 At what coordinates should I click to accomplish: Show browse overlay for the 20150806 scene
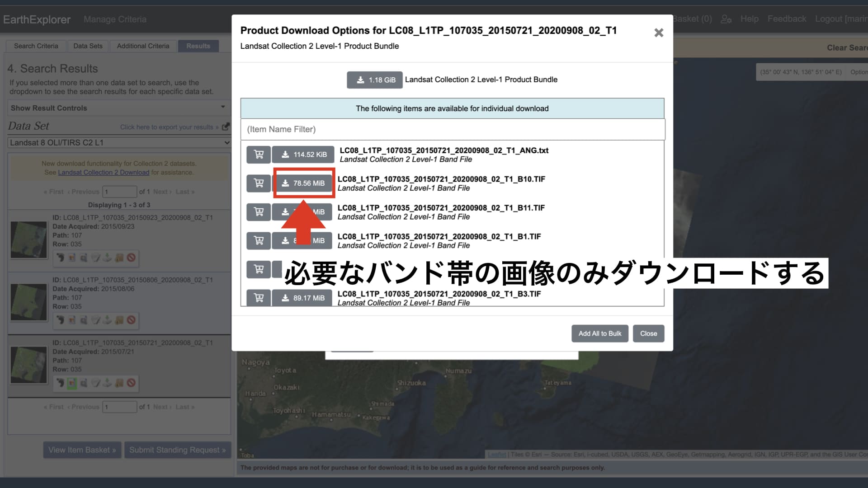72,320
